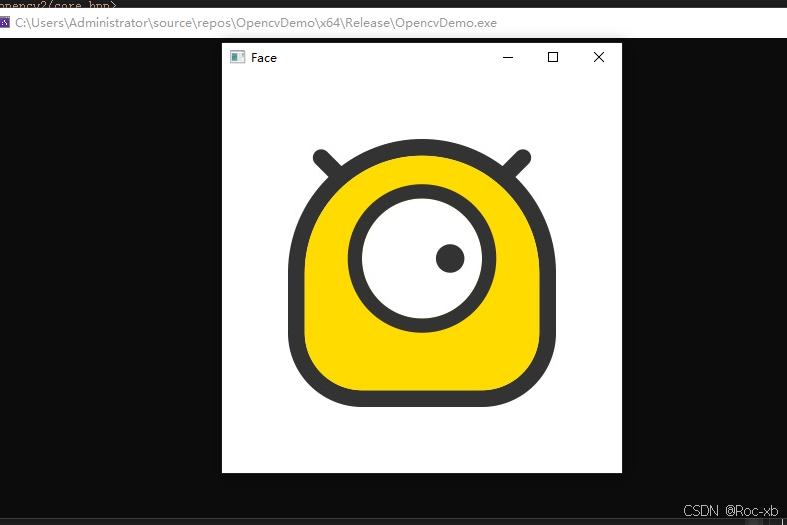Click the white background below the character

coord(422,440)
